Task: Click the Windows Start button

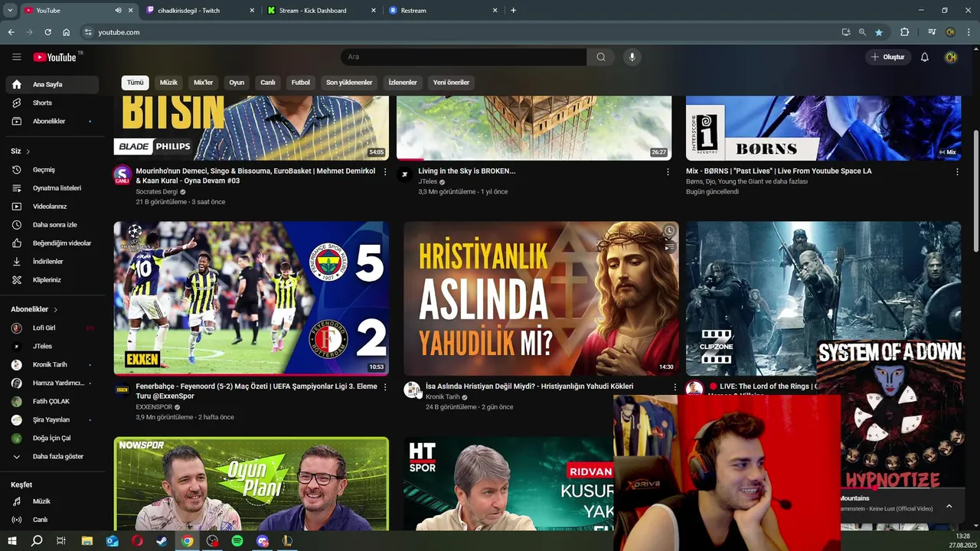Action: 11,541
